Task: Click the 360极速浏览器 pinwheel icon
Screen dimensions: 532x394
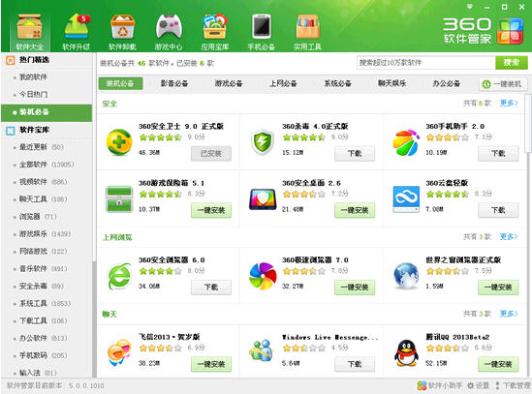Action: tap(263, 276)
